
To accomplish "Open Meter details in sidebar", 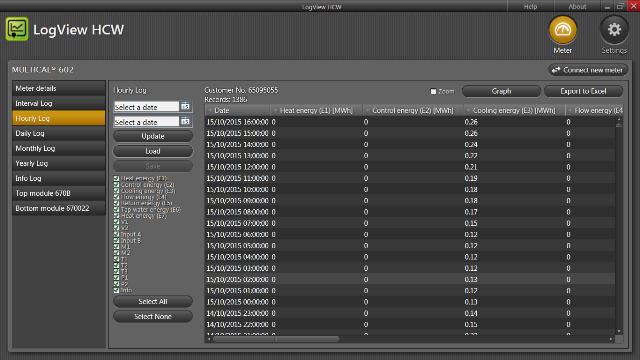I will click(58, 89).
